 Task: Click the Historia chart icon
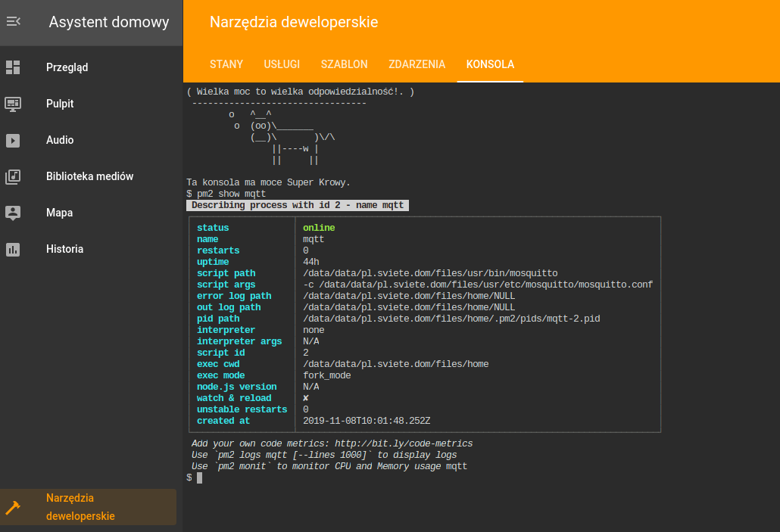[13, 249]
